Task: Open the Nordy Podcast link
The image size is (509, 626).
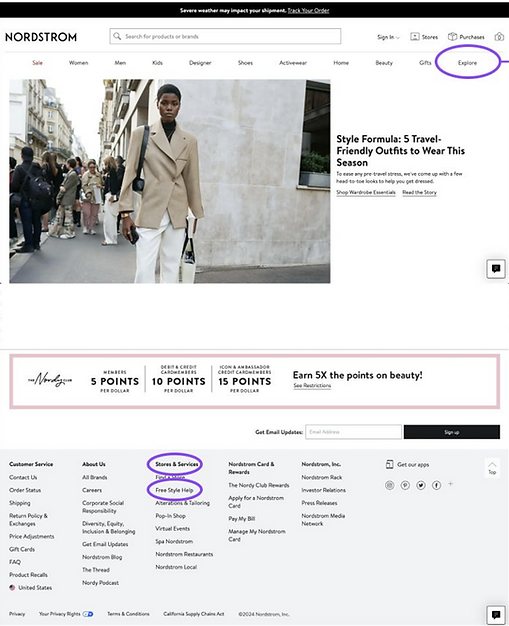Action: [x=101, y=582]
